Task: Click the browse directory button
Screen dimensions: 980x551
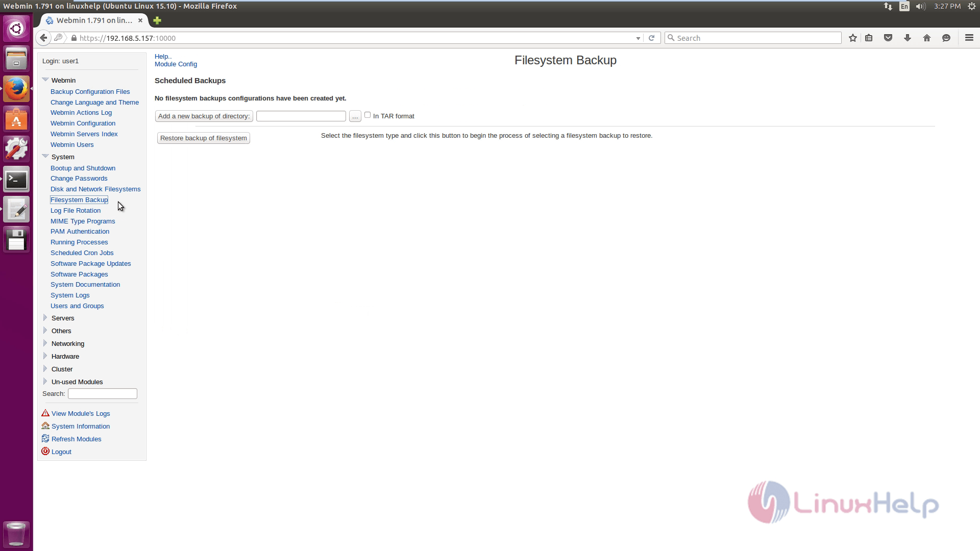Action: click(355, 116)
